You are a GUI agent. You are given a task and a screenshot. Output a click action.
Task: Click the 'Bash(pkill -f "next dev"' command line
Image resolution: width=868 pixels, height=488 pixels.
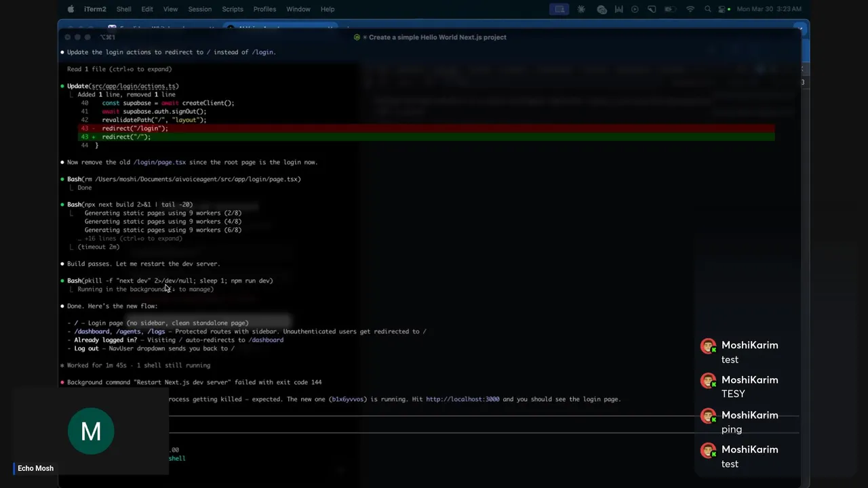[x=170, y=281]
